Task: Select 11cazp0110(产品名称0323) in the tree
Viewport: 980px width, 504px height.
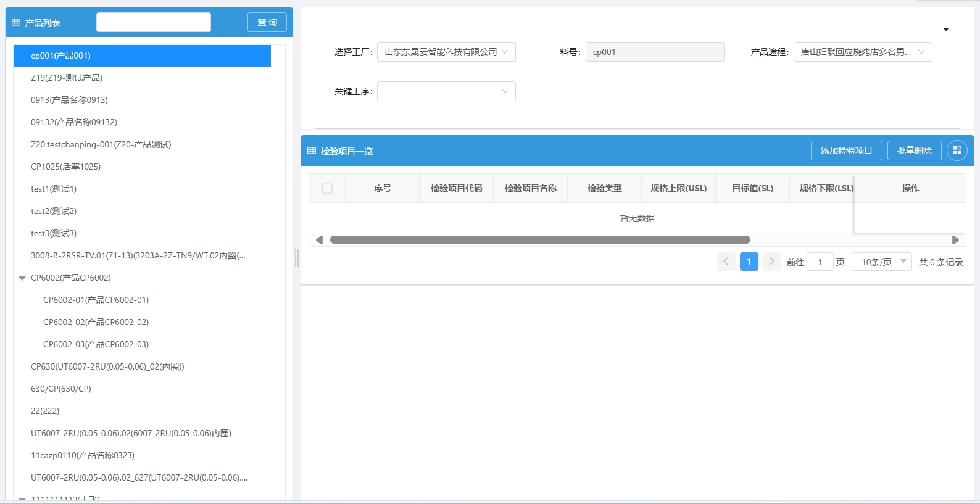Action: coord(83,455)
